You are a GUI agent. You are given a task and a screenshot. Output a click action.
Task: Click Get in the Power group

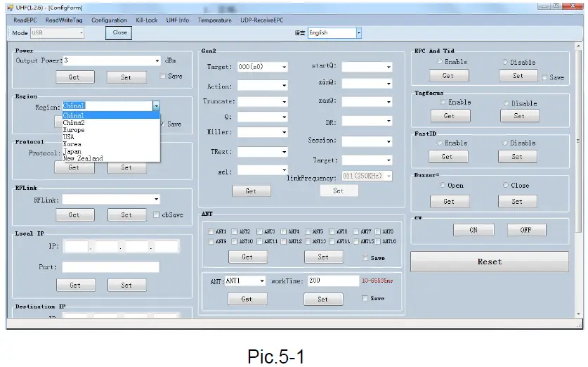(x=75, y=77)
